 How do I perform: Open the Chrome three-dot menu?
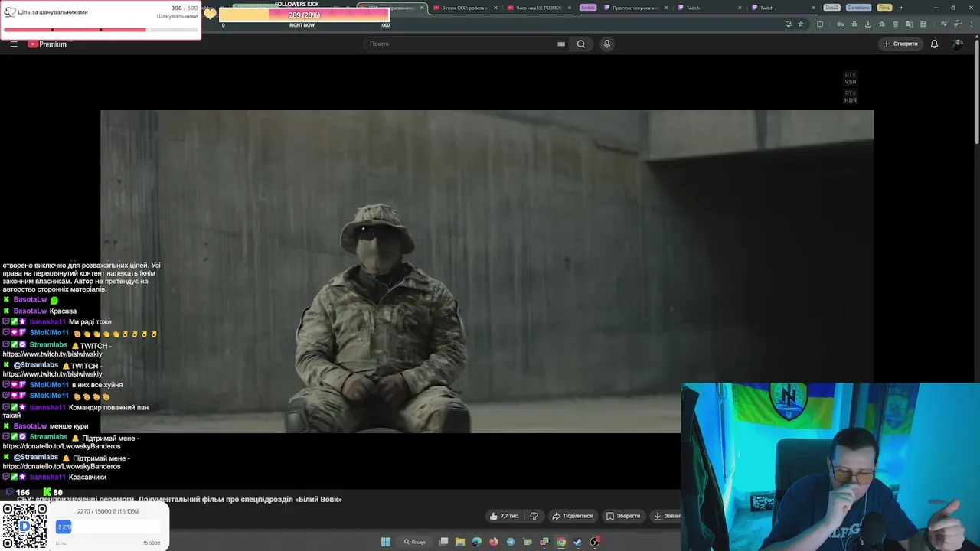tap(972, 24)
